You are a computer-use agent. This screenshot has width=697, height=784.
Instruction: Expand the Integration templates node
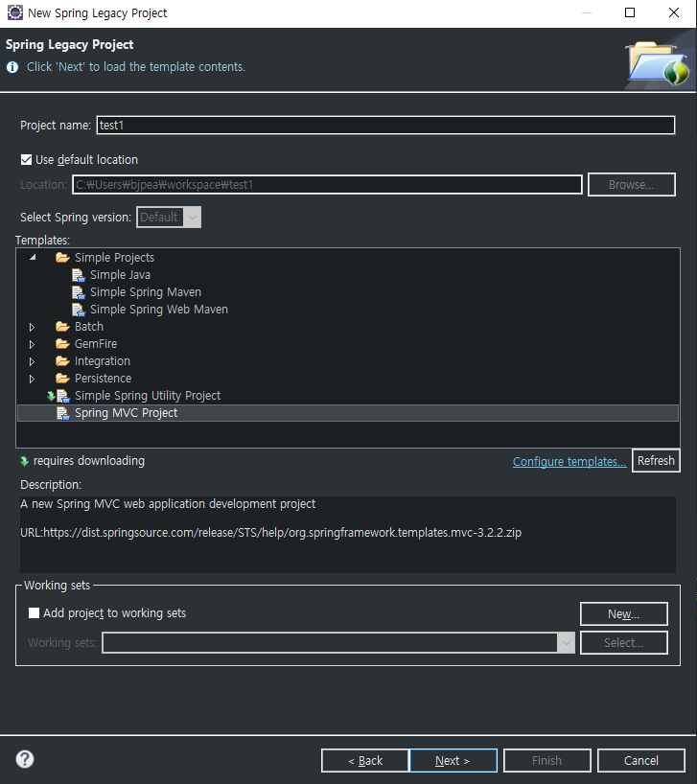[x=32, y=361]
